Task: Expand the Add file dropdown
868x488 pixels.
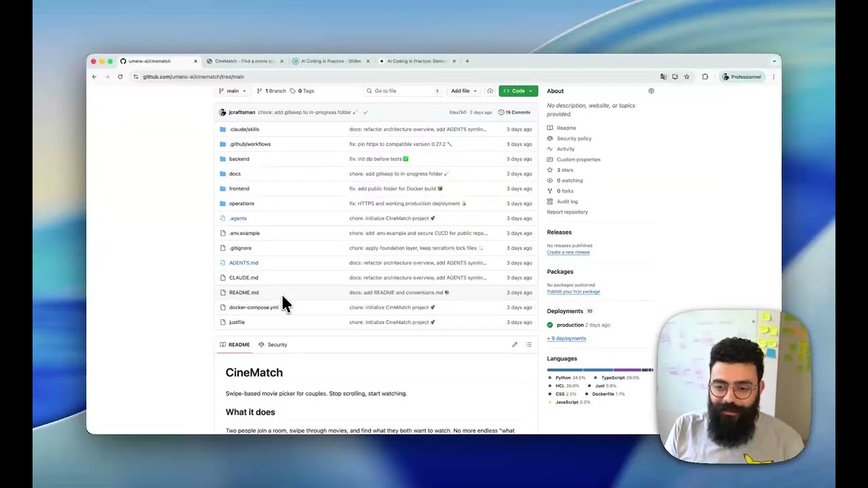Action: (464, 91)
